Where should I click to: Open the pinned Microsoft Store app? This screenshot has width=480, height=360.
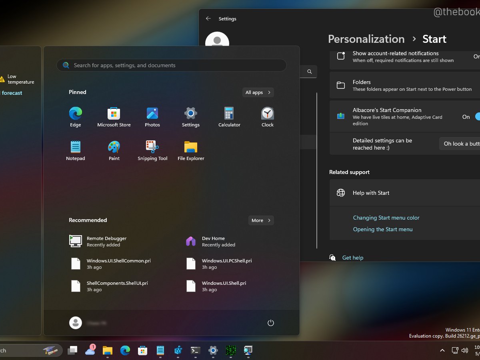[x=114, y=117]
